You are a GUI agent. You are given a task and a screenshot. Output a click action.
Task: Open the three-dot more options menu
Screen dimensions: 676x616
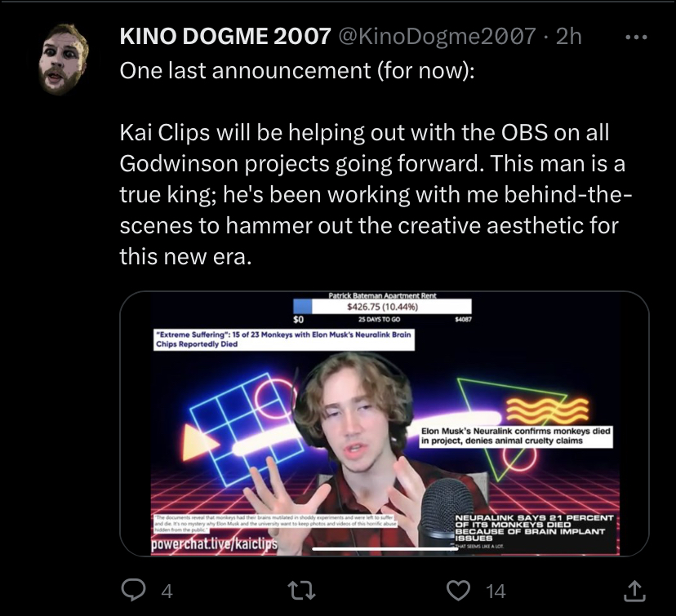click(636, 38)
